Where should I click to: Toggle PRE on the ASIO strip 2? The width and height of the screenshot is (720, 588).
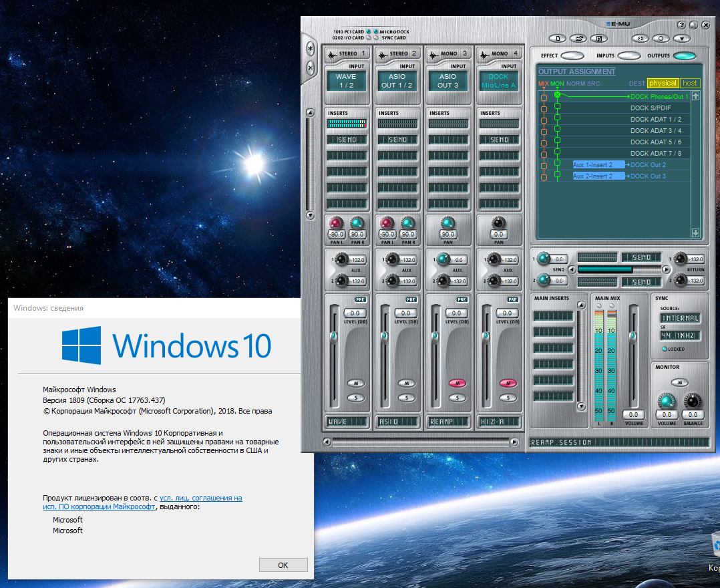pyautogui.click(x=411, y=299)
